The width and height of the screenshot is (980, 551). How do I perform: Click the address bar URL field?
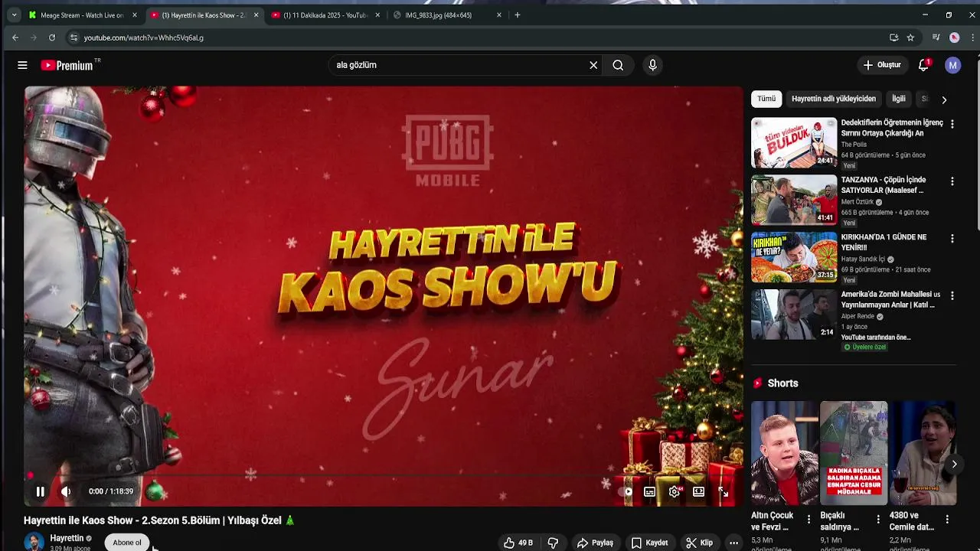click(x=482, y=37)
